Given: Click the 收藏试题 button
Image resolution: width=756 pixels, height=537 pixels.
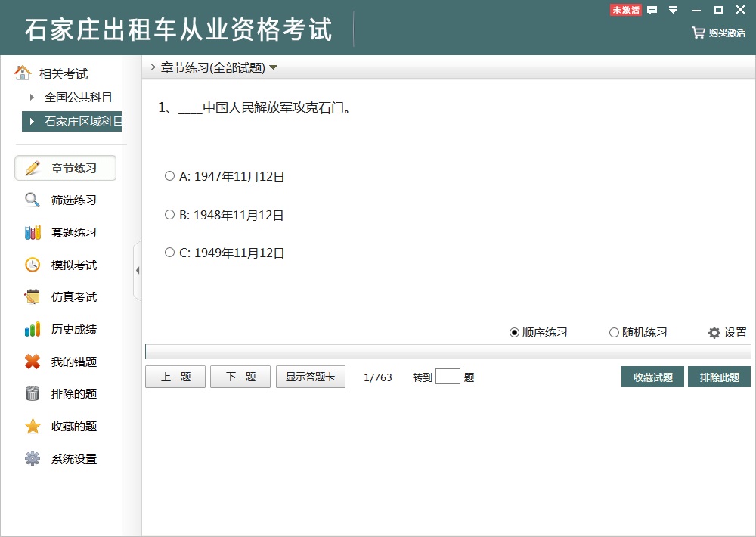Looking at the screenshot, I should [653, 377].
